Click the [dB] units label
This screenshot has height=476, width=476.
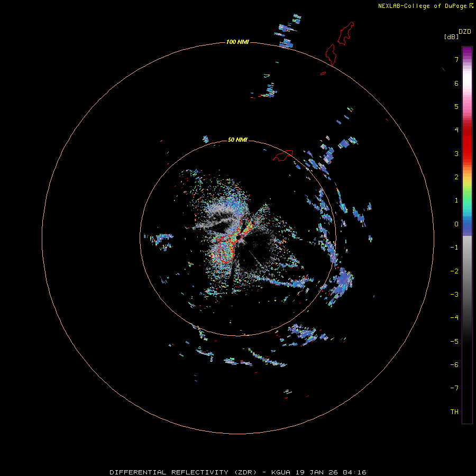[x=452, y=37]
